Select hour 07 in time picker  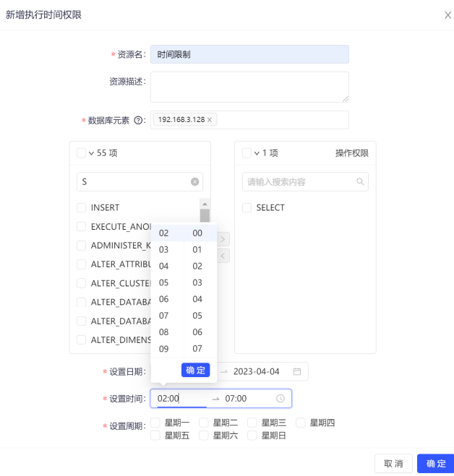tap(167, 316)
